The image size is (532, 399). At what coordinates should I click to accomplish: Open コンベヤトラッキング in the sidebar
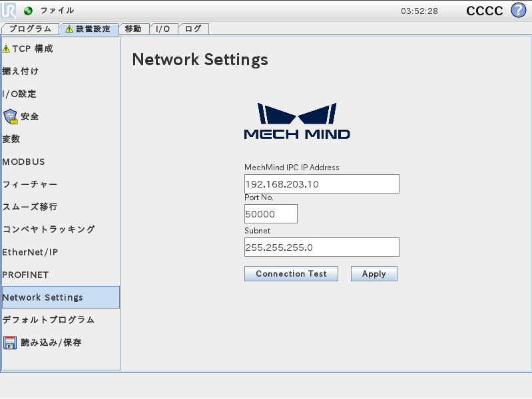click(61, 229)
